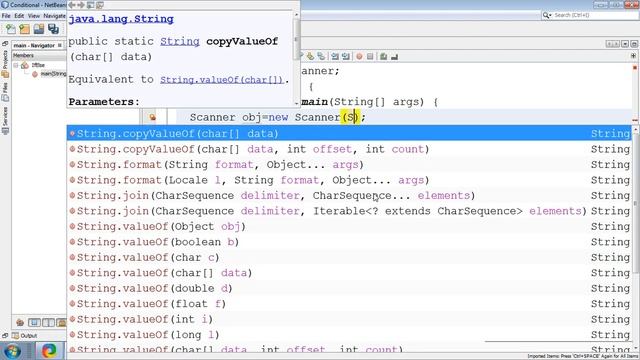Open the java.lang.String link
Image resolution: width=640 pixels, height=360 pixels.
click(x=121, y=19)
